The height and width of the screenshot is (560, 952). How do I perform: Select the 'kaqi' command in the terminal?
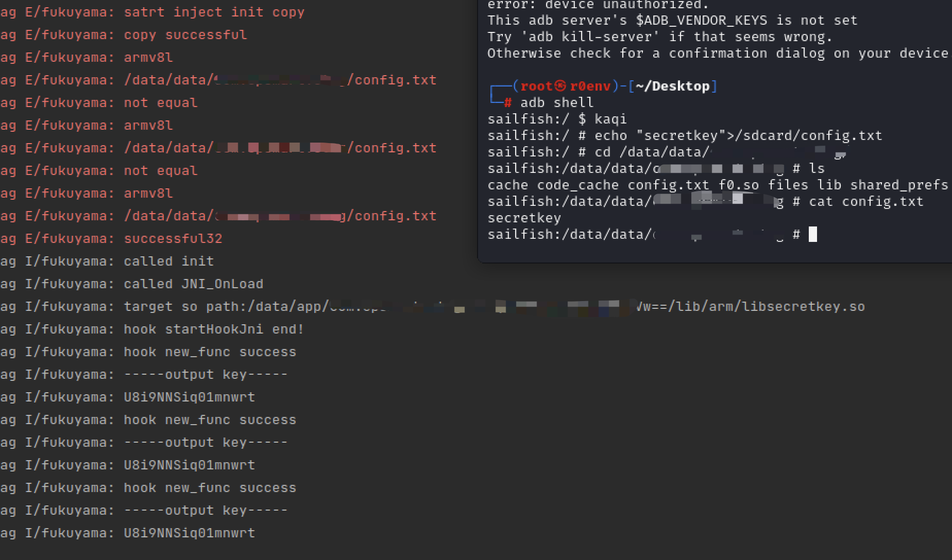[x=610, y=119]
